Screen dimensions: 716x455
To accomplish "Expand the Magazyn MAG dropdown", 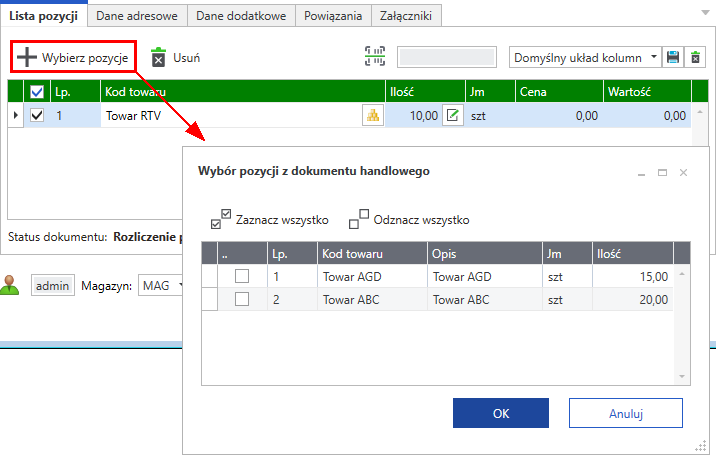I will click(181, 286).
